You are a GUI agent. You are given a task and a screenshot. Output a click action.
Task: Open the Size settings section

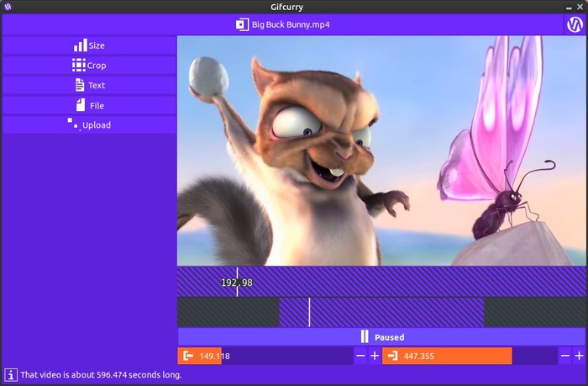pos(89,45)
